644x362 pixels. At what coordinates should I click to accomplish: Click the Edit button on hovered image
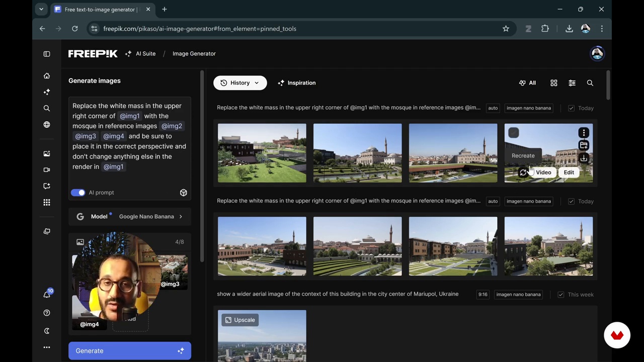click(569, 172)
